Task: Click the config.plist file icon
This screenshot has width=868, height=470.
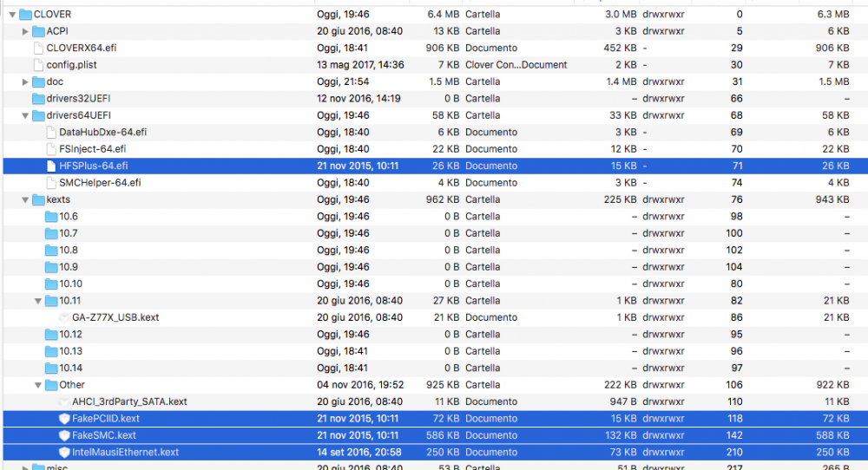Action: pyautogui.click(x=38, y=65)
